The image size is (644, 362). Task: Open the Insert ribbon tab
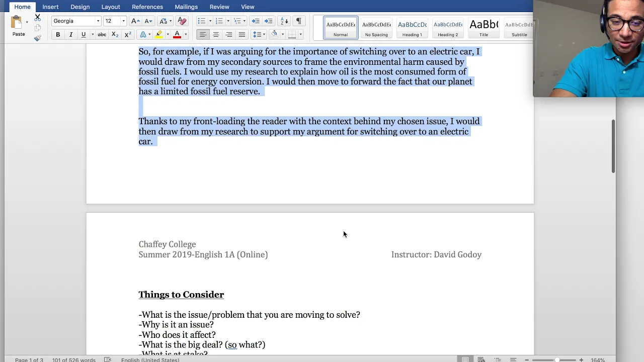pyautogui.click(x=50, y=7)
